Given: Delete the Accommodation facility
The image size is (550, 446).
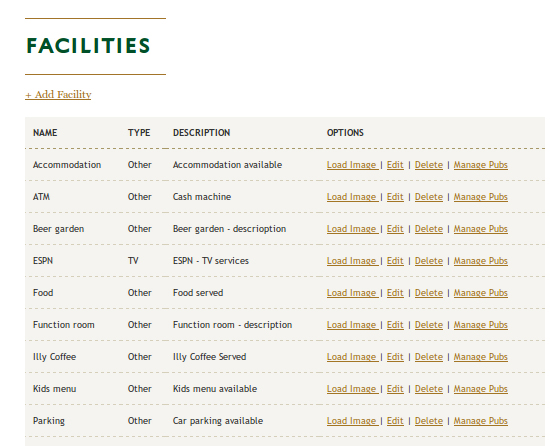Looking at the screenshot, I should [x=429, y=165].
